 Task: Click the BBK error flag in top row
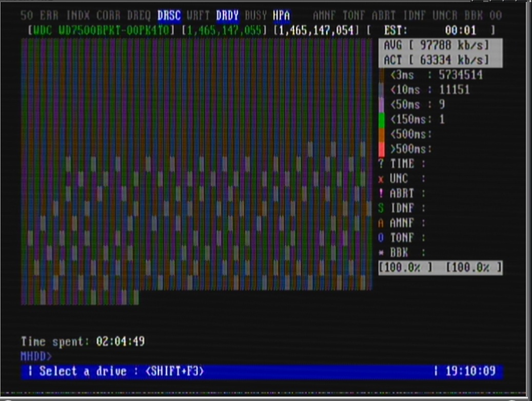[474, 15]
